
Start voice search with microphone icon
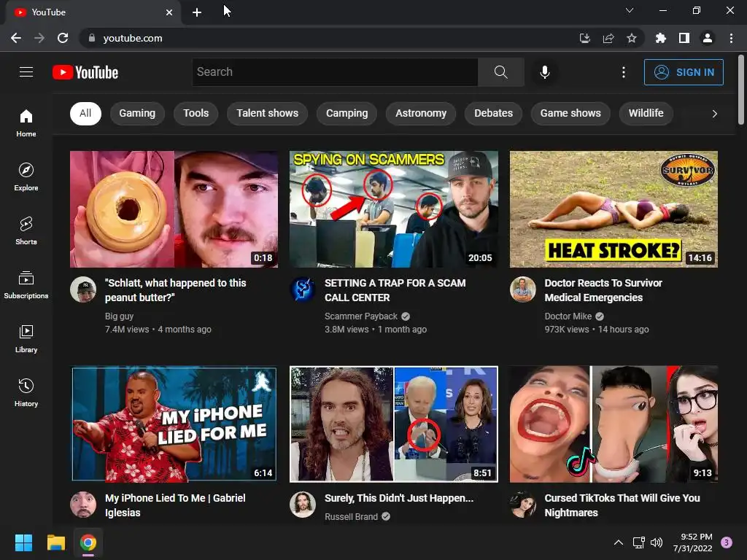[x=544, y=72]
